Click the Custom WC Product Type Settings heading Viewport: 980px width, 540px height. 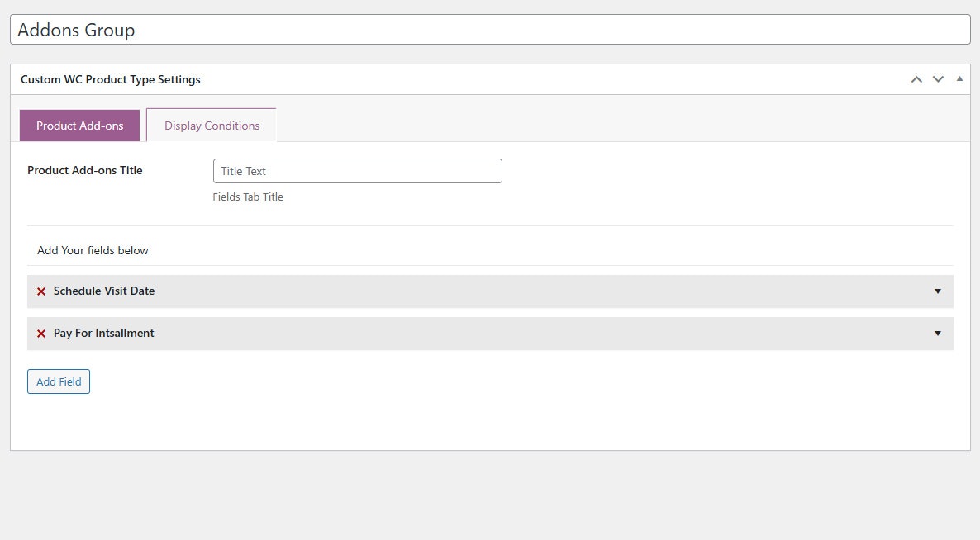111,79
